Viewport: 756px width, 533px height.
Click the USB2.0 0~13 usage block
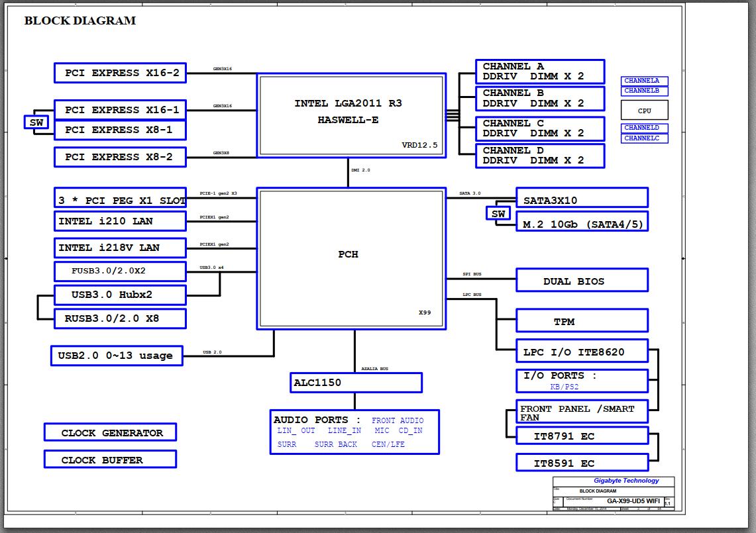[x=117, y=356]
